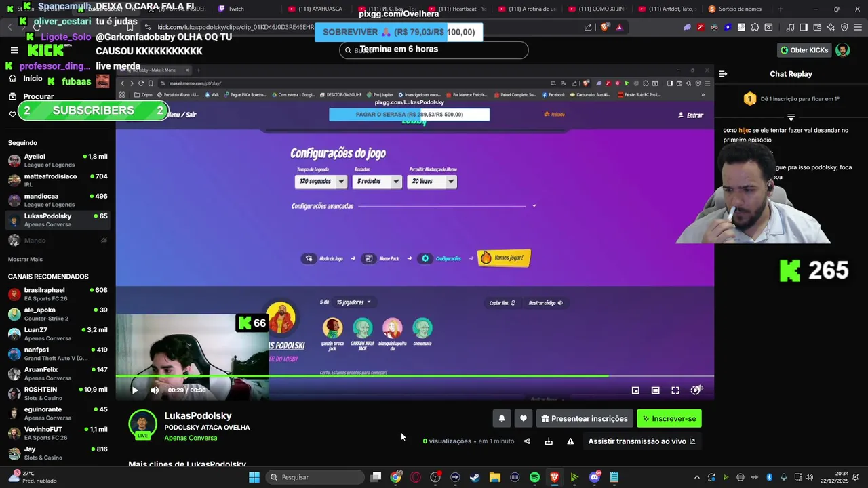Click the Brave Shields lion icon
The width and height of the screenshot is (868, 488).
(604, 27)
